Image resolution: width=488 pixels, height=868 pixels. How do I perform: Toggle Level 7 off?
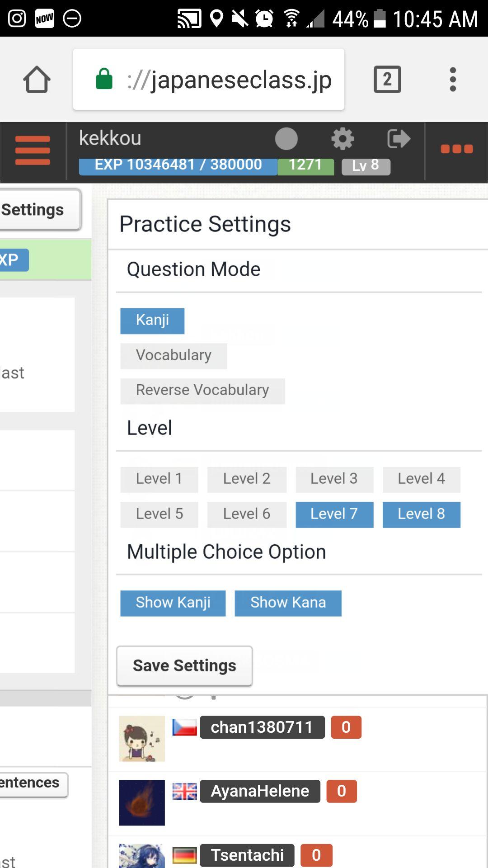coord(334,514)
